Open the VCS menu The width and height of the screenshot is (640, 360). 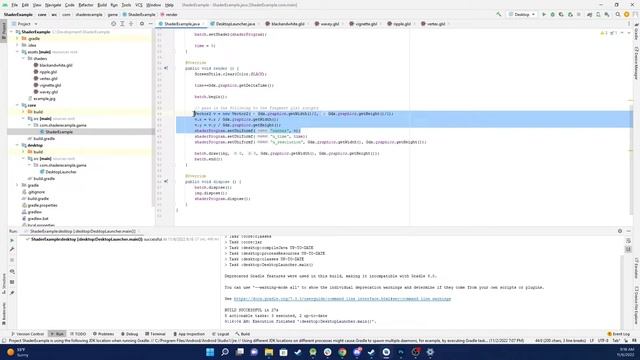(139, 5)
